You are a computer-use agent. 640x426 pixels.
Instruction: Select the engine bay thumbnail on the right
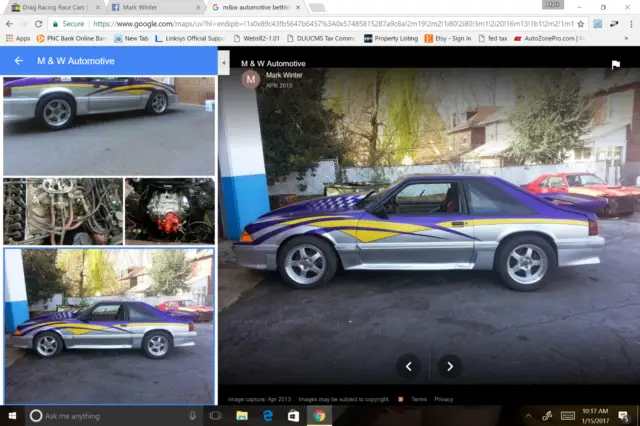pyautogui.click(x=169, y=211)
